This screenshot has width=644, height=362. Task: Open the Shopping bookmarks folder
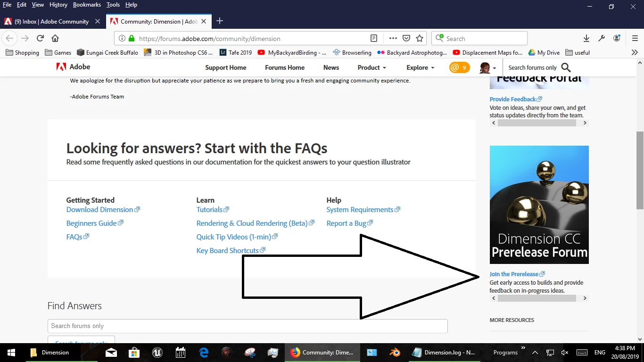click(22, 52)
